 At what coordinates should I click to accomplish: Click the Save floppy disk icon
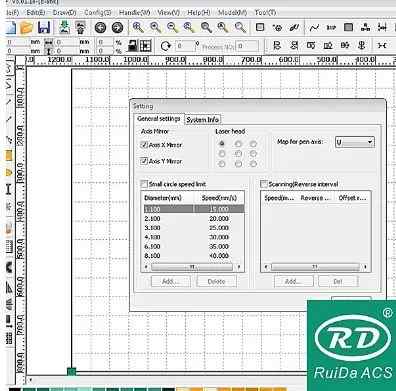(44, 27)
